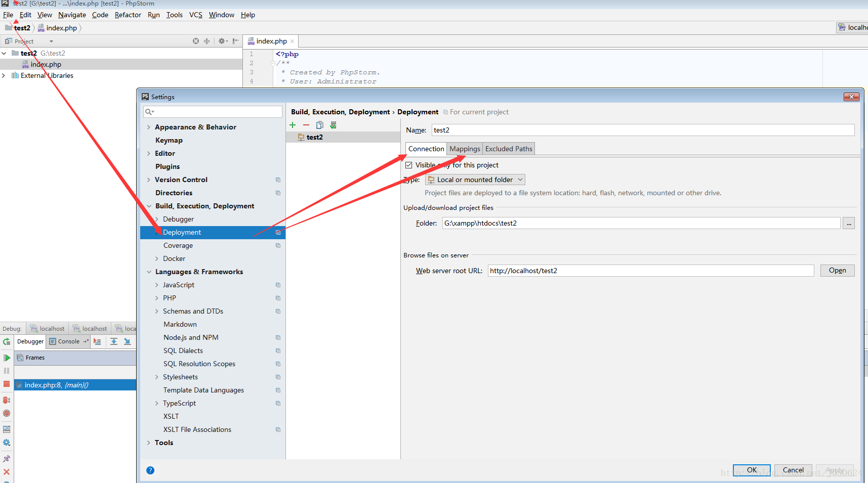868x483 pixels.
Task: Open Project view selector dropdown
Action: (51, 41)
